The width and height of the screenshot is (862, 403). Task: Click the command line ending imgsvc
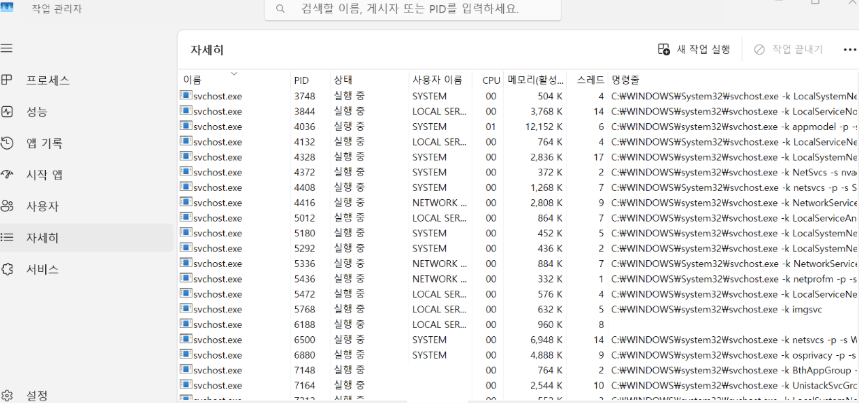click(x=716, y=309)
